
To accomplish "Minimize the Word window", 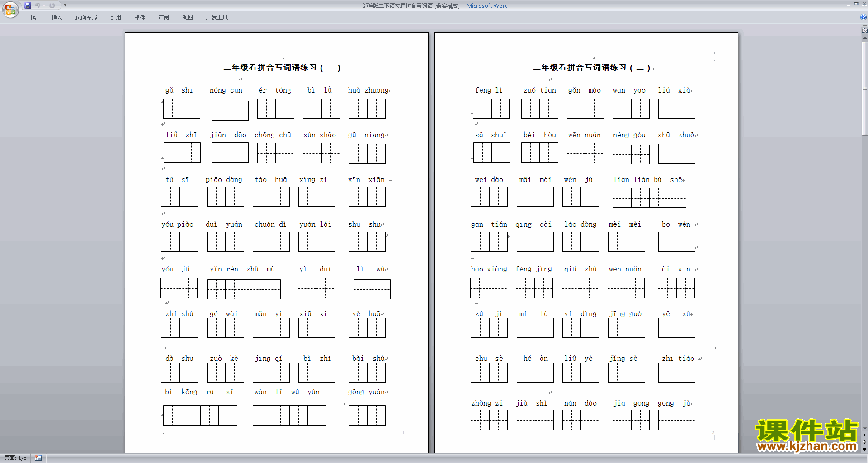I will tap(848, 4).
